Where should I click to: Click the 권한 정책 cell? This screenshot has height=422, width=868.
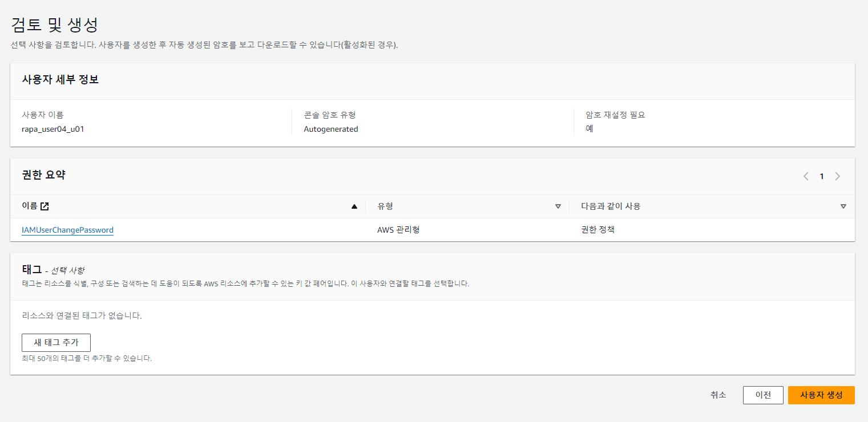tap(597, 230)
